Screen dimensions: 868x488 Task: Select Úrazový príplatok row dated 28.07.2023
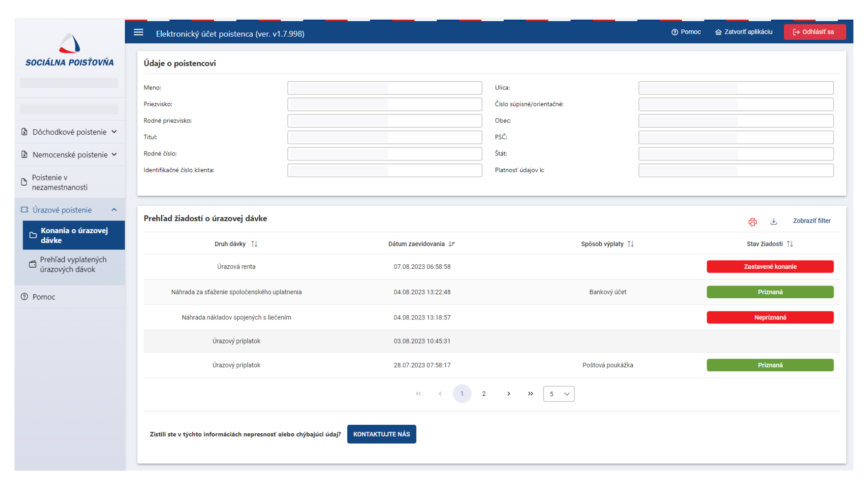point(491,365)
